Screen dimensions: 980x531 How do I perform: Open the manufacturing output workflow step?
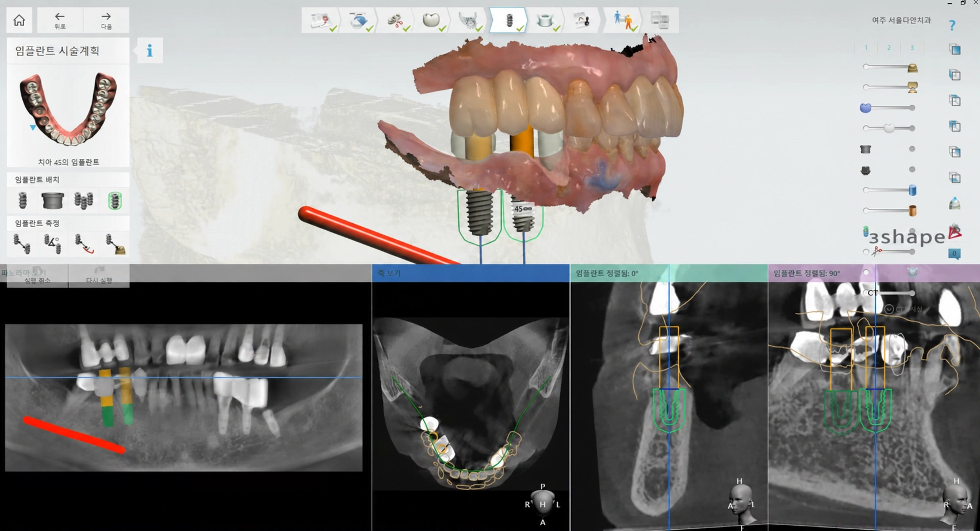pos(660,21)
